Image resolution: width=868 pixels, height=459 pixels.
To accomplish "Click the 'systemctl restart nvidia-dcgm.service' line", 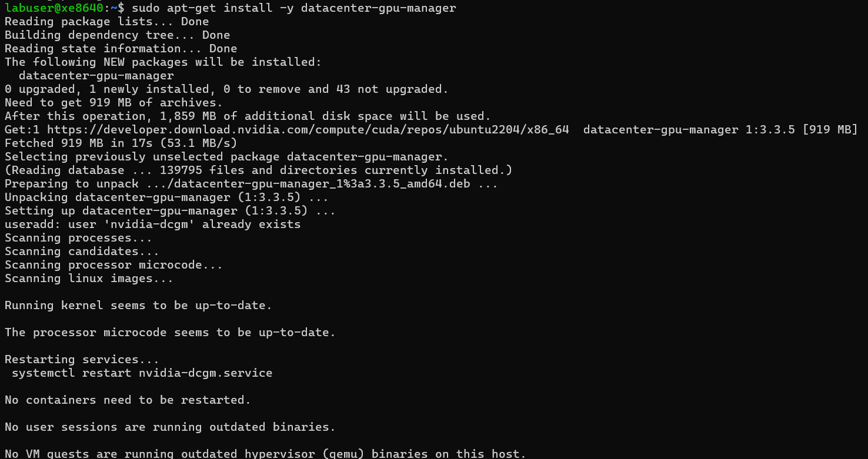I will tap(142, 373).
